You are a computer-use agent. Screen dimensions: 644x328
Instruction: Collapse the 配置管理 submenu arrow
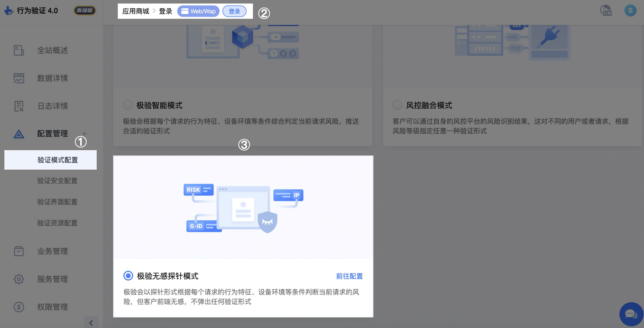[85, 134]
